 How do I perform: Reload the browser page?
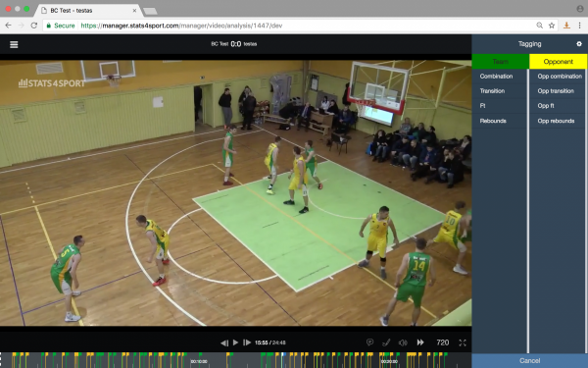click(33, 26)
